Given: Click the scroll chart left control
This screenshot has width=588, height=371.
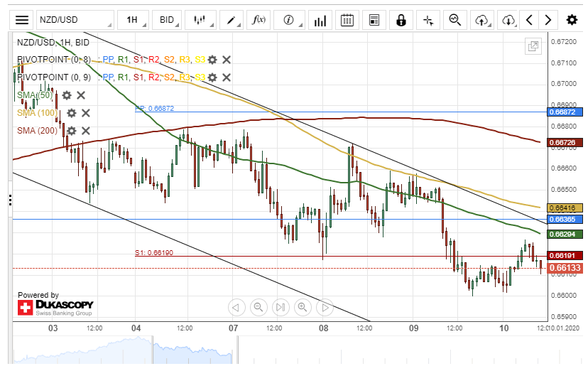Looking at the screenshot, I should (x=236, y=308).
